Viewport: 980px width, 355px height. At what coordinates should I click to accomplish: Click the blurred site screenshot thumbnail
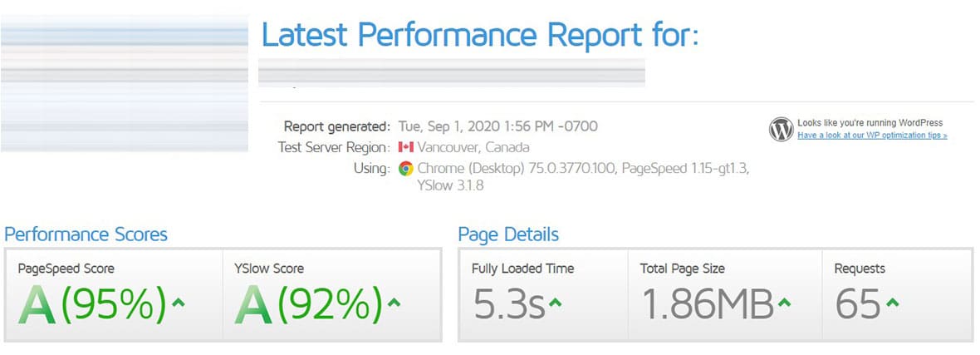pos(125,83)
